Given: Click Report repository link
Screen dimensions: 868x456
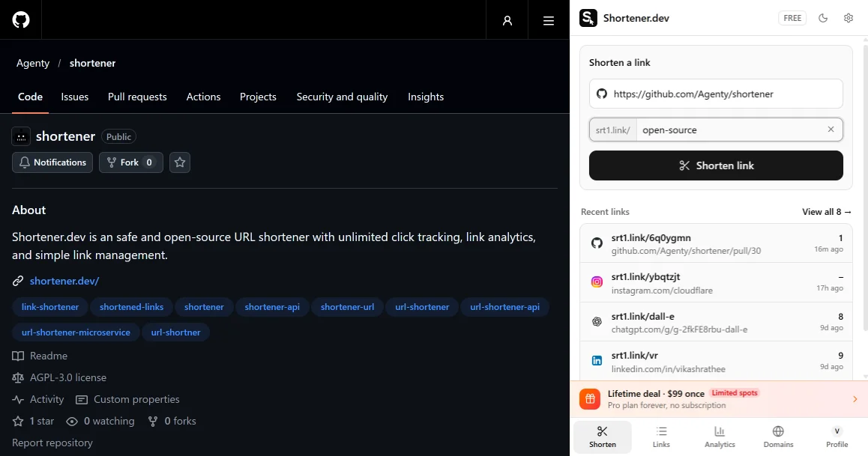Looking at the screenshot, I should (52, 443).
